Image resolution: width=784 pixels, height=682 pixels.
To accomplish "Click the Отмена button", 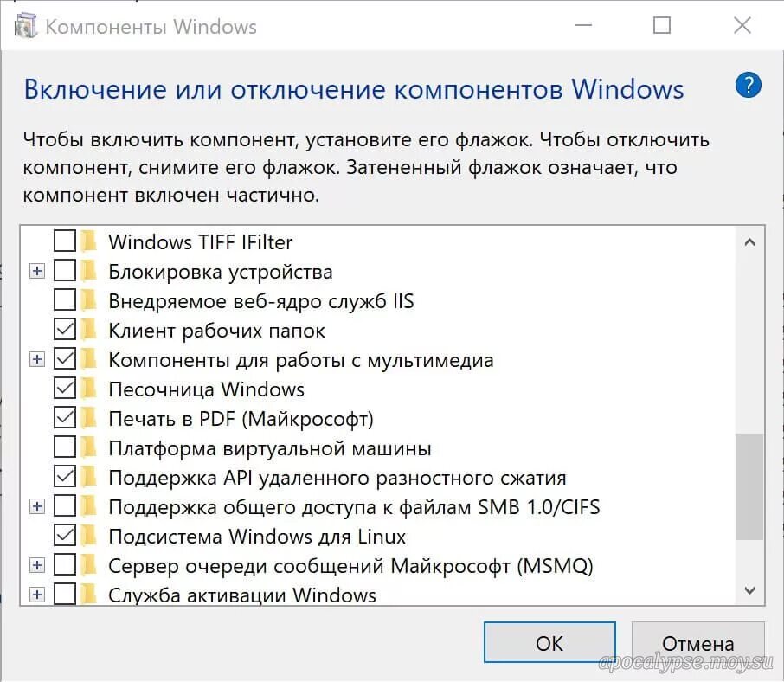I will (x=697, y=643).
